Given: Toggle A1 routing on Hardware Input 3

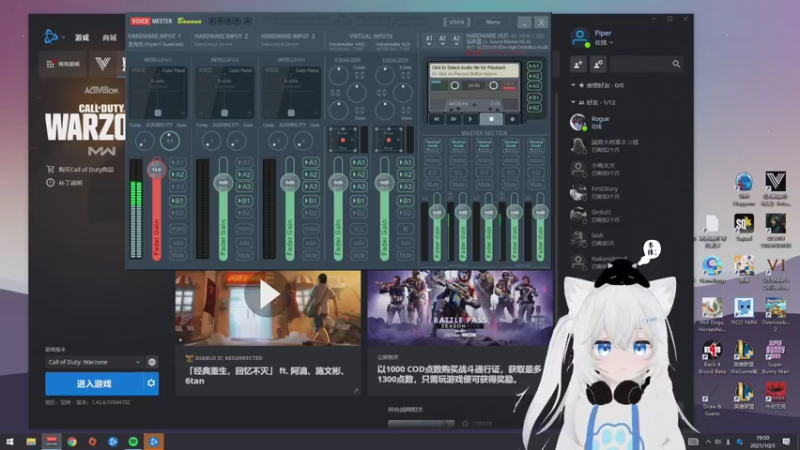Looking at the screenshot, I should pos(311,162).
